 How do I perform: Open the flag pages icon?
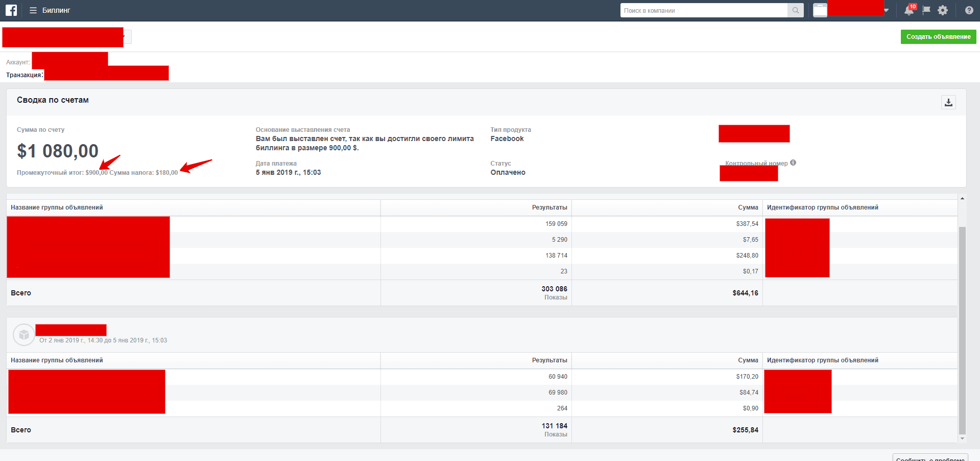(x=926, y=10)
